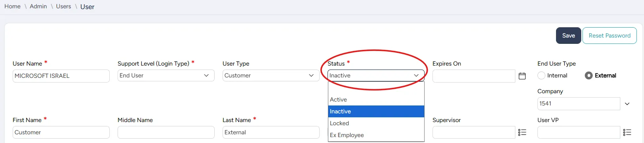Choose Active from the Status list
The image size is (644, 143).
(376, 100)
